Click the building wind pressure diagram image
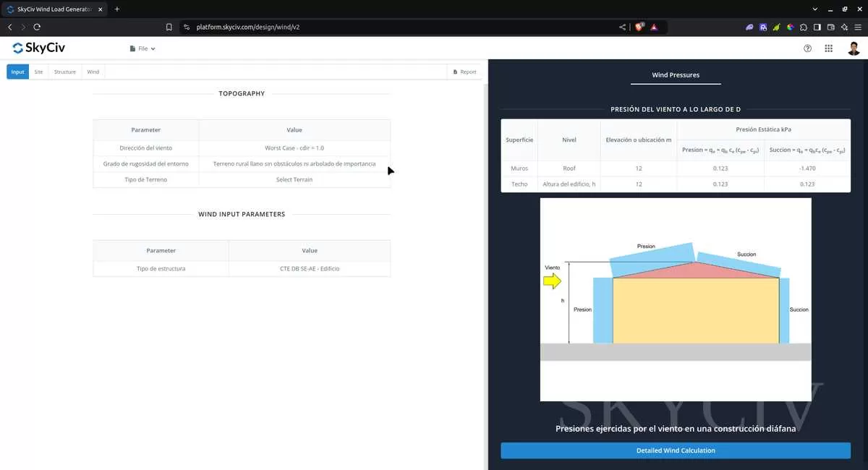The image size is (868, 470). point(676,299)
